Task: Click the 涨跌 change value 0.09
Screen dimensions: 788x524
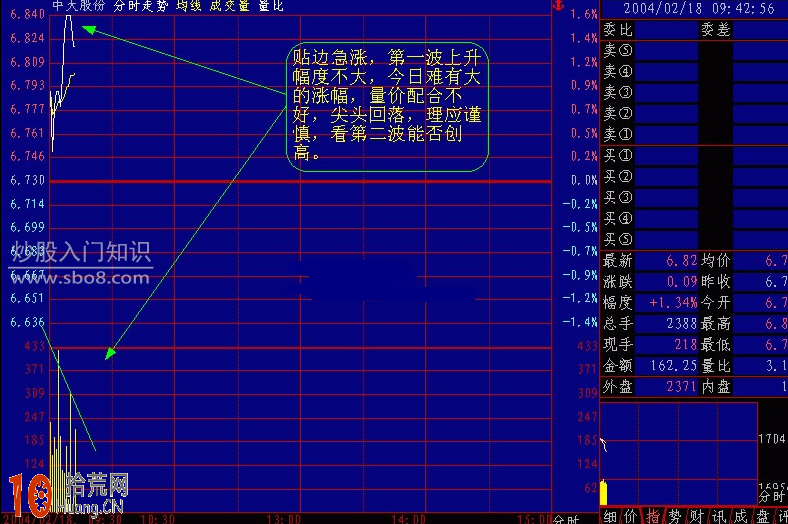Action: (x=682, y=282)
